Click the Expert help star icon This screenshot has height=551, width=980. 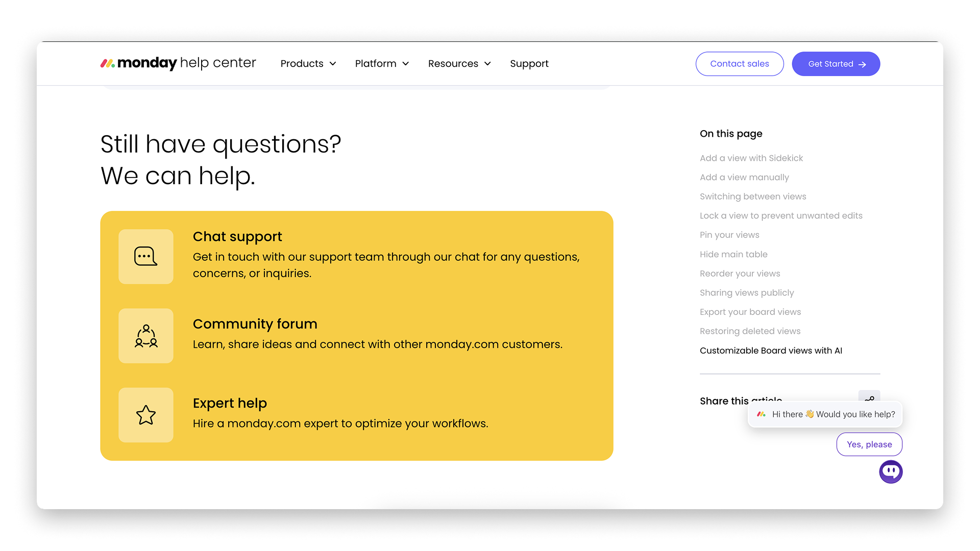tap(146, 415)
